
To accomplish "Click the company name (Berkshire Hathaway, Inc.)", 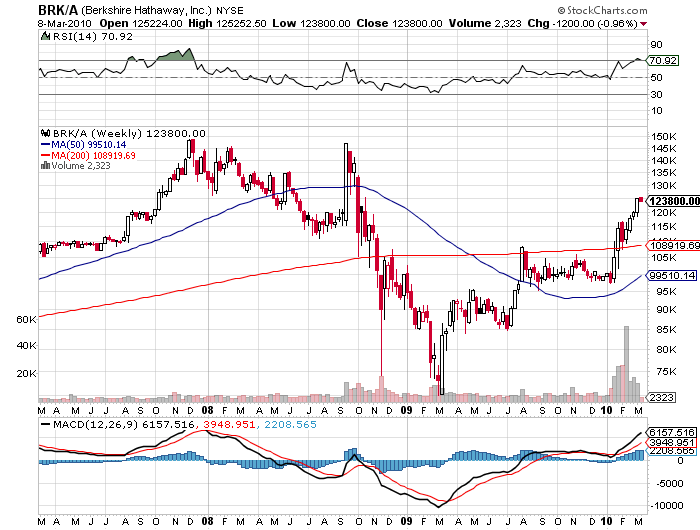I will pos(147,10).
